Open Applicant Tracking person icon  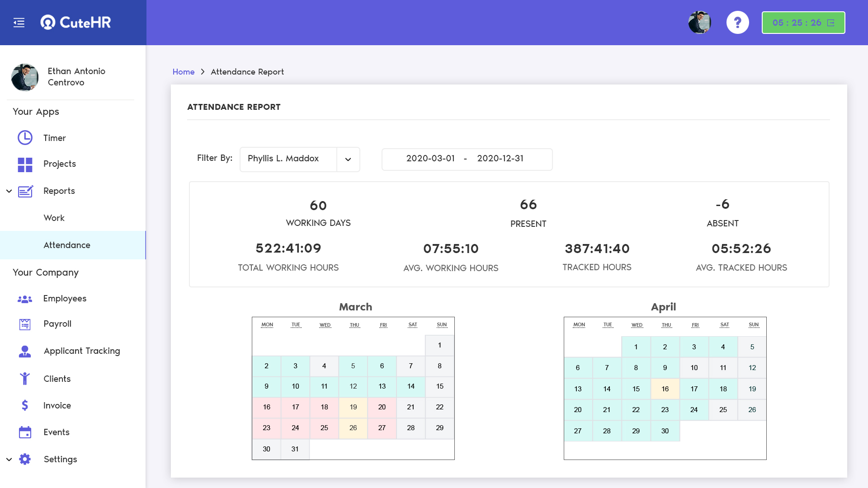point(25,351)
